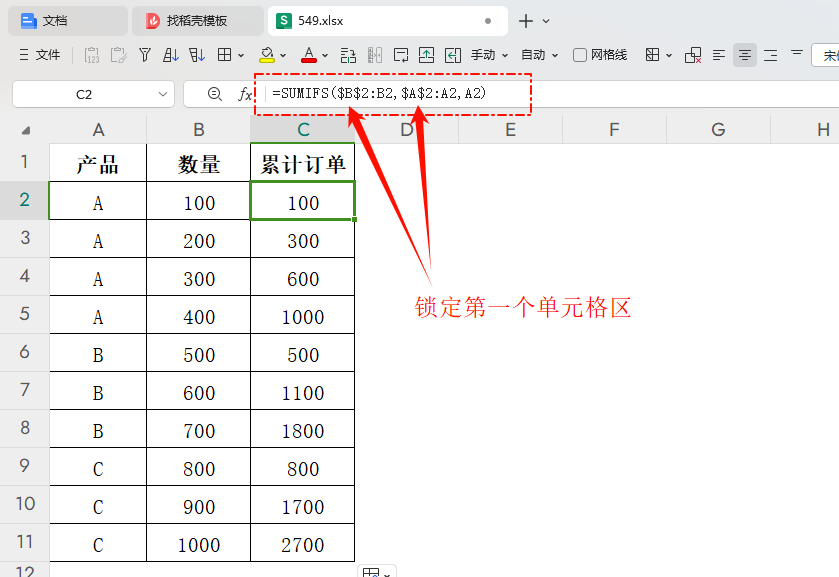Click the 产品 header cell

tap(98, 163)
